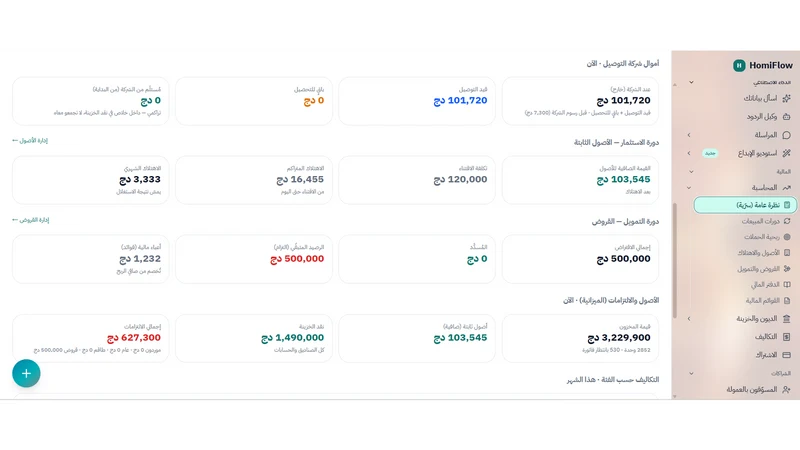This screenshot has height=450, width=800.
Task: Click المسدّد green zero value
Action: pos(477,259)
